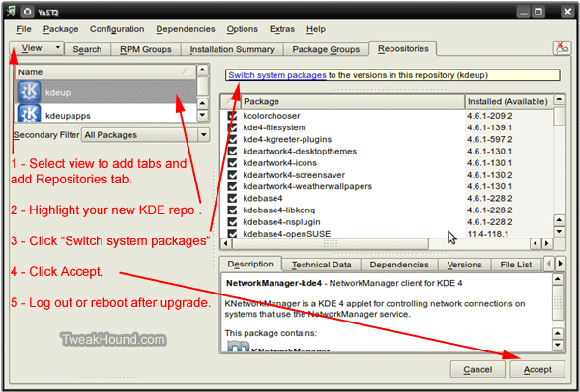Show previous detail tabs with left arrow

[x=549, y=264]
